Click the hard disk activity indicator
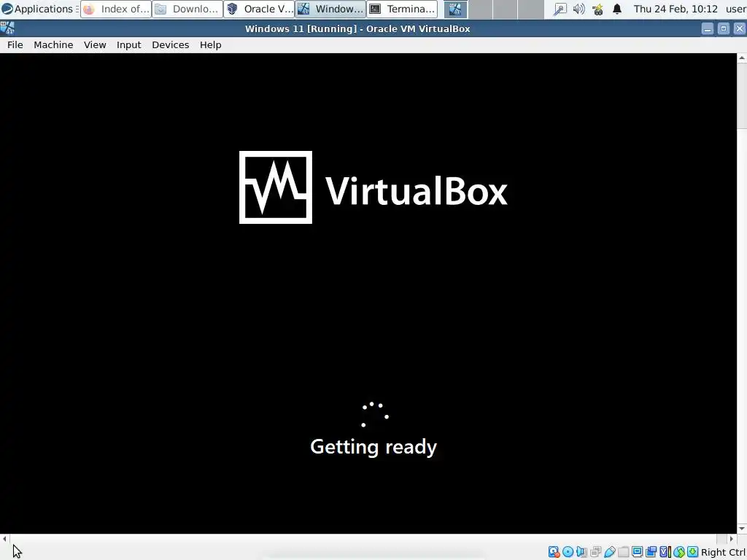 coord(554,552)
